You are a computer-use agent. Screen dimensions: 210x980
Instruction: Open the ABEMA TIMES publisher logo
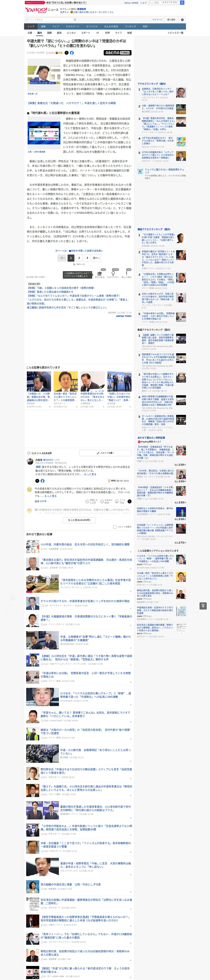click(117, 53)
